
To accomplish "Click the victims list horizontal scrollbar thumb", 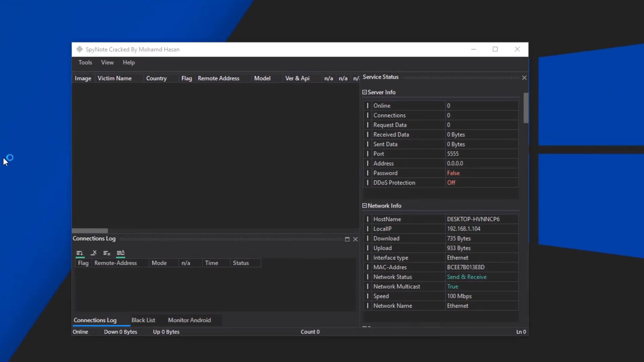I will pyautogui.click(x=90, y=231).
